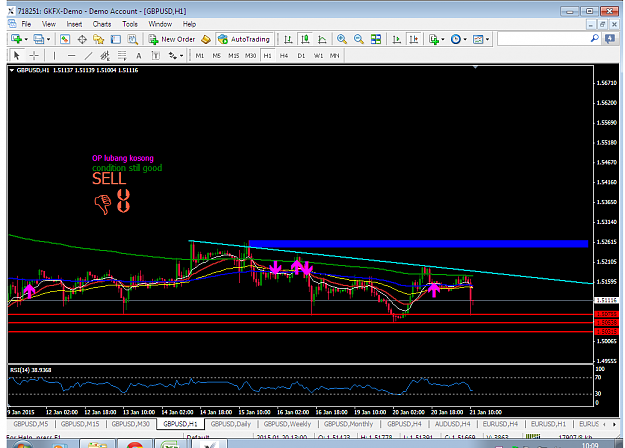The height and width of the screenshot is (448, 625).
Task: Click the chart shift marker triangle
Action: pyautogui.click(x=475, y=67)
